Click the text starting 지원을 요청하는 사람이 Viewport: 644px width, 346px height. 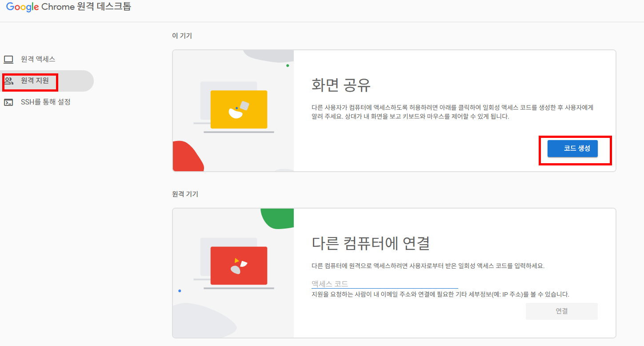pyautogui.click(x=440, y=294)
